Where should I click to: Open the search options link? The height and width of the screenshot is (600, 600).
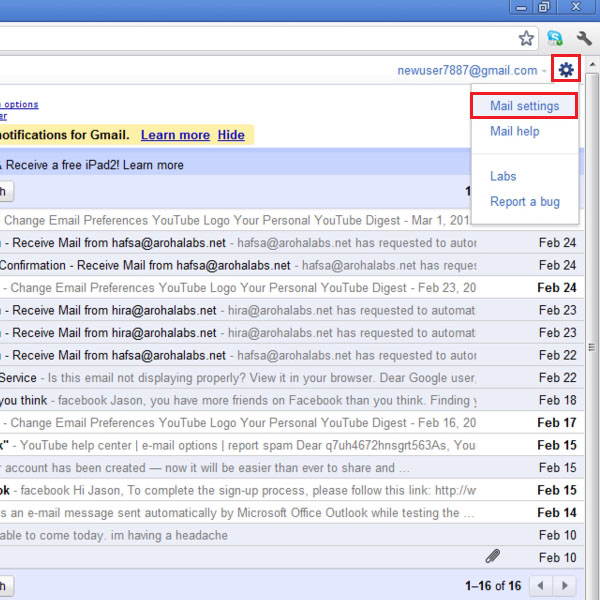click(19, 104)
